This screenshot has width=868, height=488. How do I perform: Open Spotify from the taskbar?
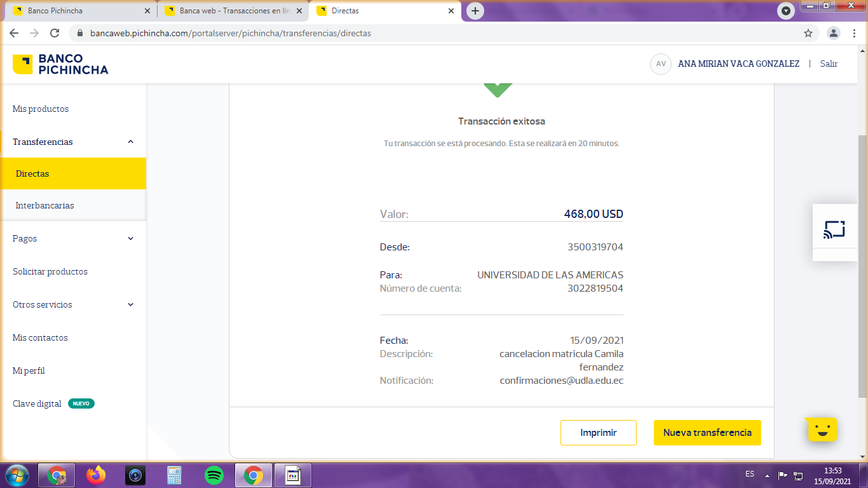pos(214,475)
